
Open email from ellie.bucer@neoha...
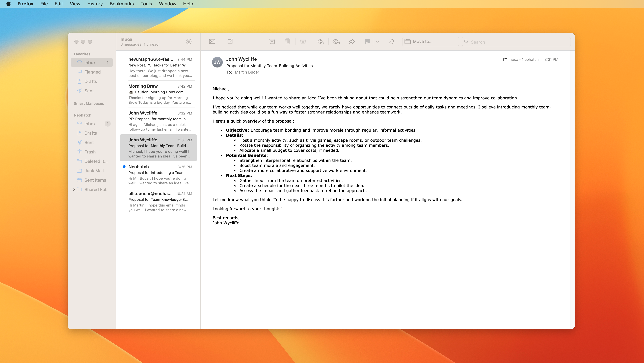[x=158, y=201]
